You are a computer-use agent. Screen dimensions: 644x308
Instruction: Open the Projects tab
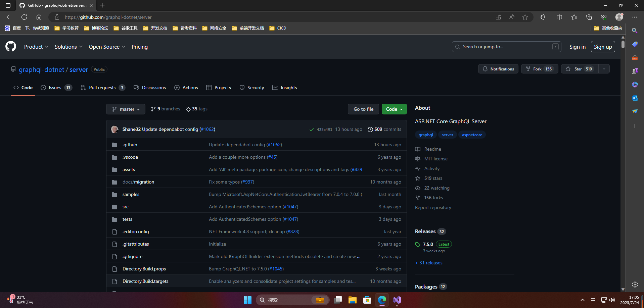(x=219, y=88)
